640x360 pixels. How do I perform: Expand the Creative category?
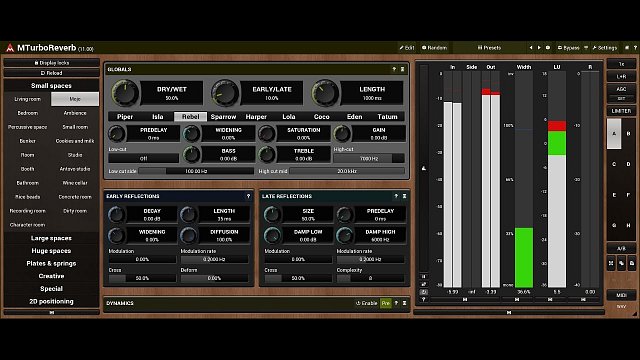point(51,276)
